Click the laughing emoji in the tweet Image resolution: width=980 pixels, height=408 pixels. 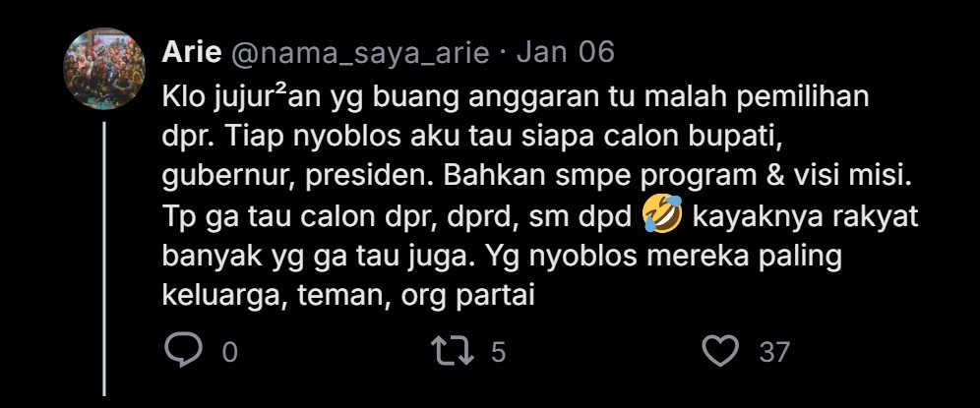(662, 218)
